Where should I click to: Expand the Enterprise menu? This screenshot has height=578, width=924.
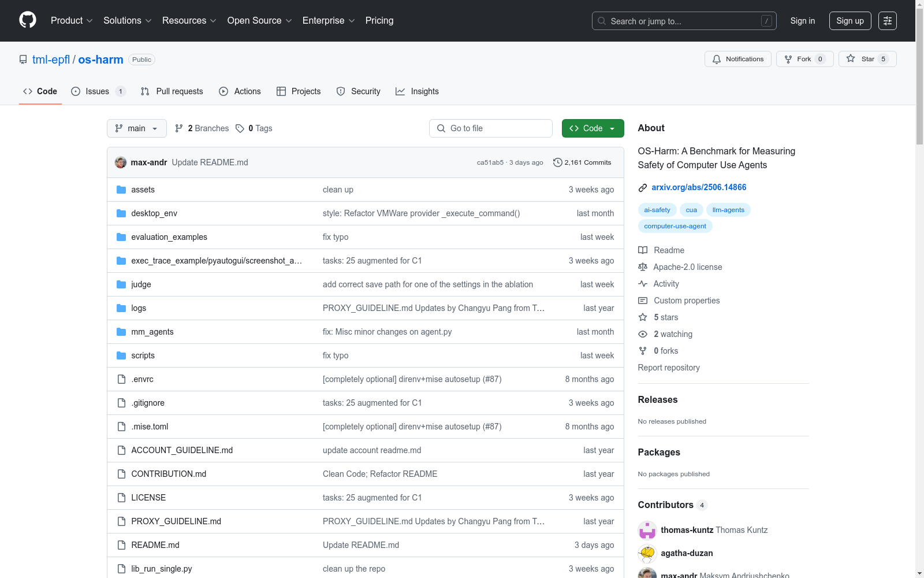329,21
